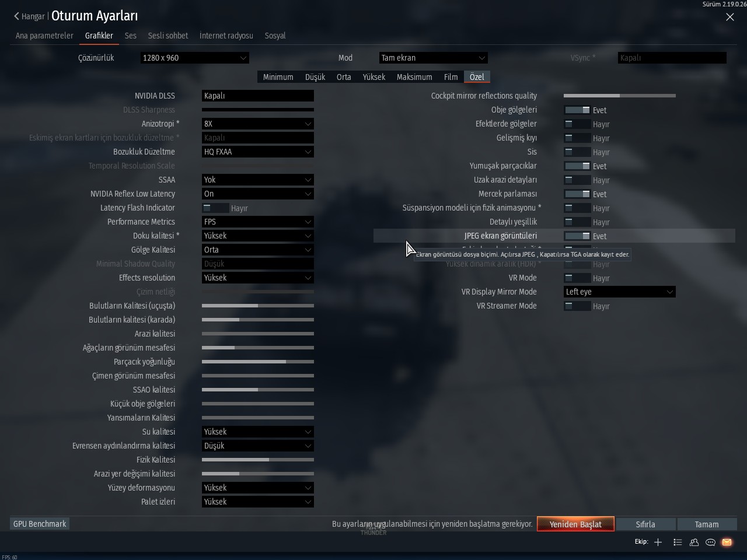Open VR Display Mirror Mode dropdown

click(619, 292)
